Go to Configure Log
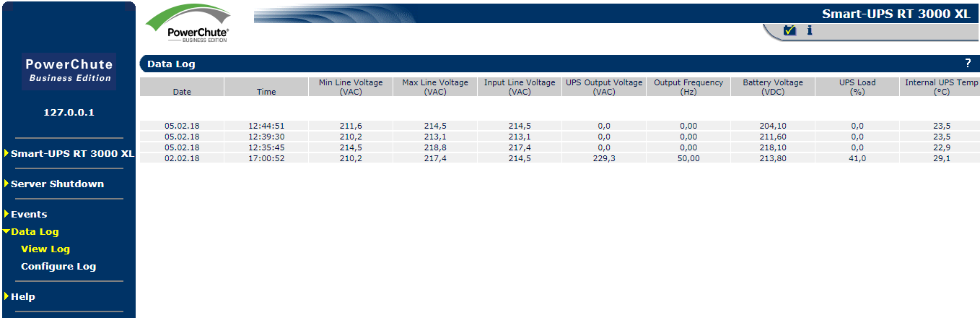The image size is (980, 318). (58, 267)
